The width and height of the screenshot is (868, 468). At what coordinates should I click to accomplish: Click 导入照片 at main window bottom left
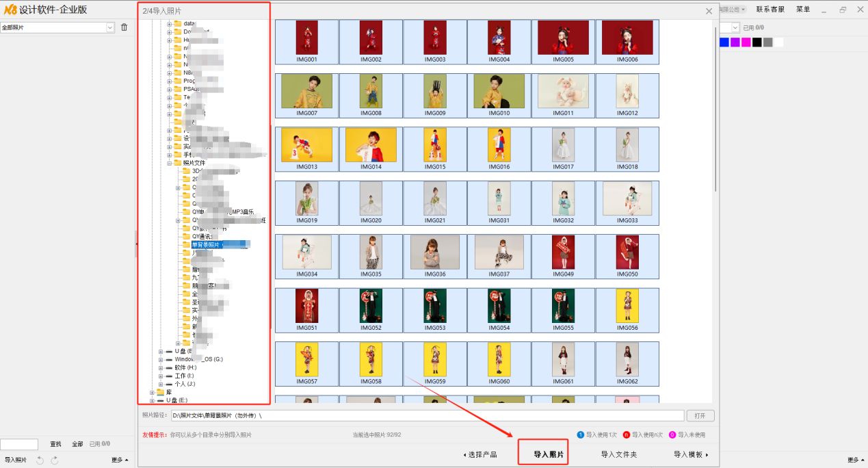tap(16, 460)
